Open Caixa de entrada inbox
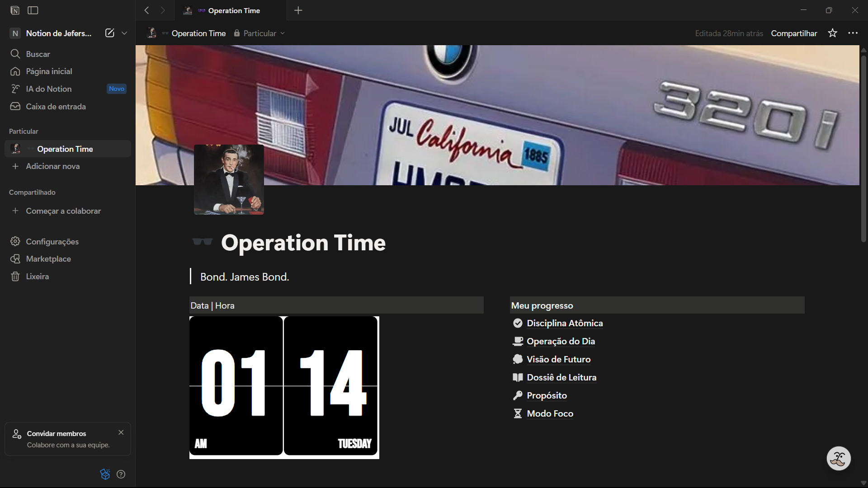 tap(56, 107)
